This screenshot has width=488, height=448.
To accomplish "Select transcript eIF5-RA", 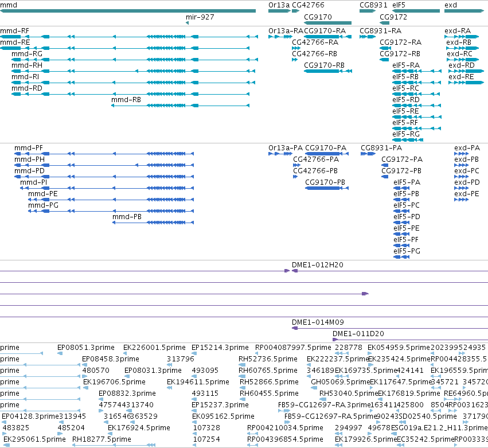I will pyautogui.click(x=406, y=66).
